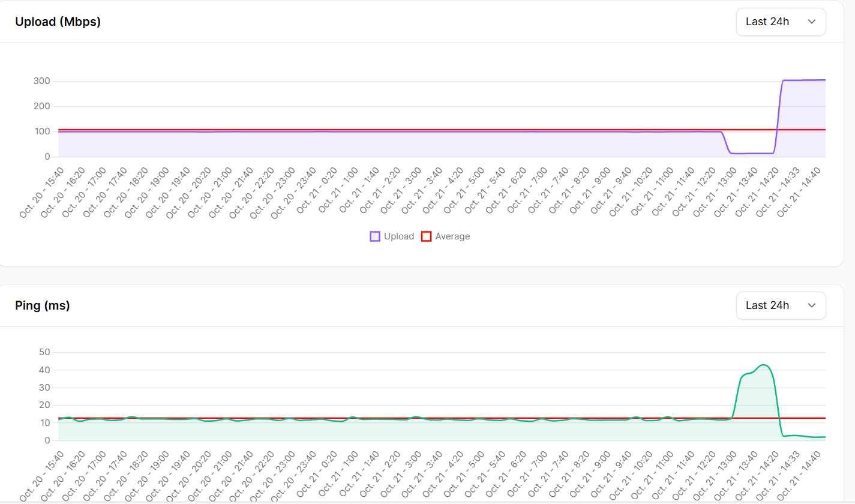Click "Oct. 21 - 5:00" label in Upload chart
Image resolution: width=855 pixels, height=504 pixels.
pos(463,188)
